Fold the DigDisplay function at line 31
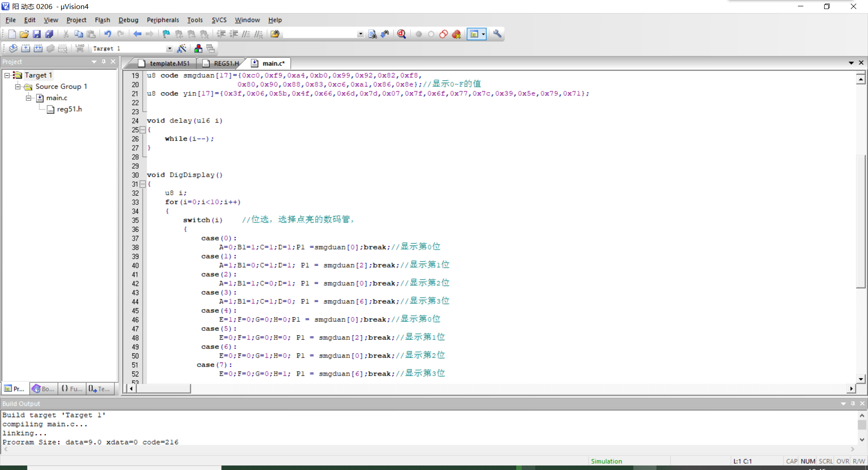The height and width of the screenshot is (470, 868). (143, 184)
